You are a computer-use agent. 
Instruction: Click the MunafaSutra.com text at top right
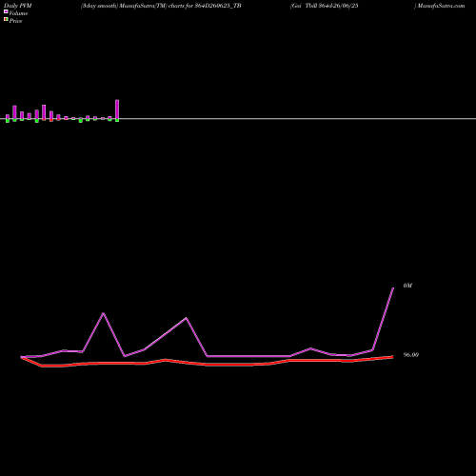(x=441, y=6)
